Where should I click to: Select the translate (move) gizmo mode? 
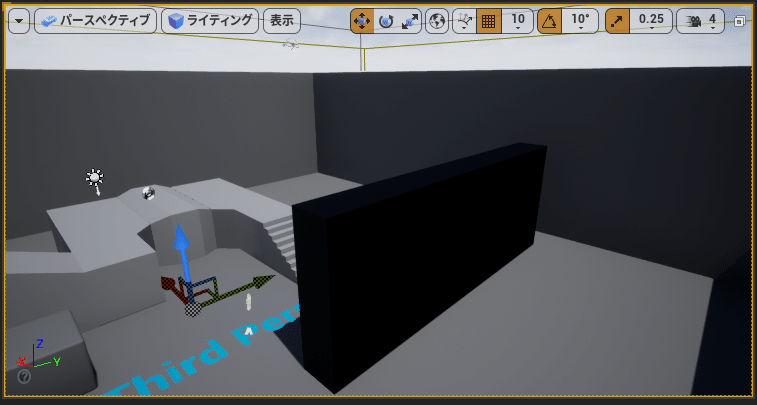[362, 21]
